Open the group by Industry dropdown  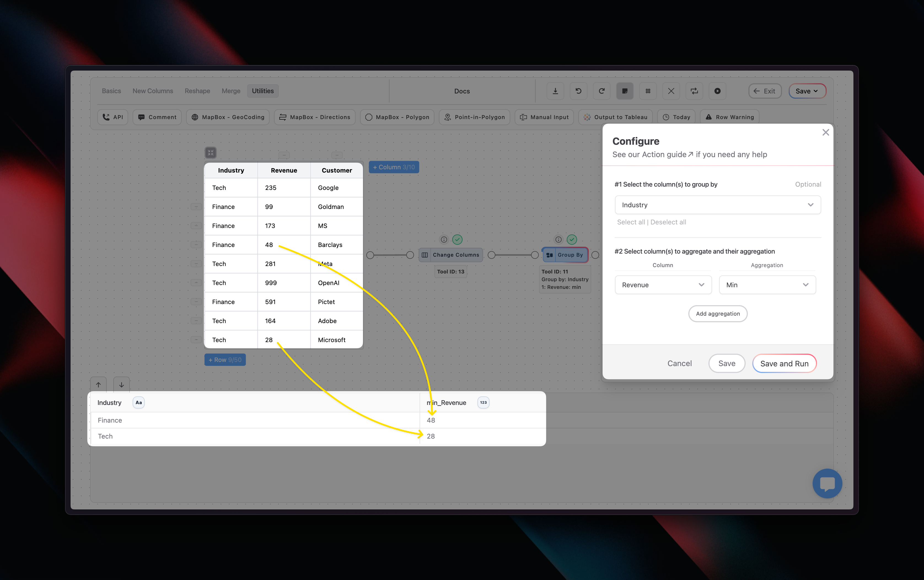point(718,205)
